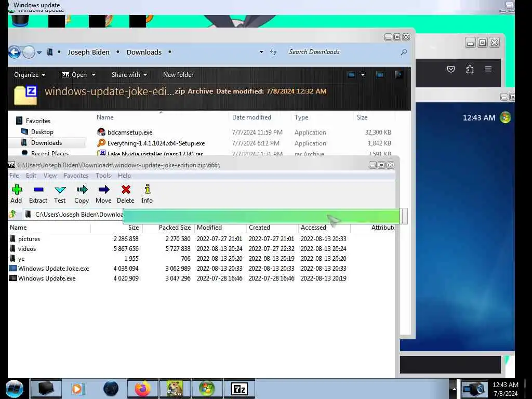The width and height of the screenshot is (532, 399).
Task: Open the Firefox hamburger menu
Action: 488,69
